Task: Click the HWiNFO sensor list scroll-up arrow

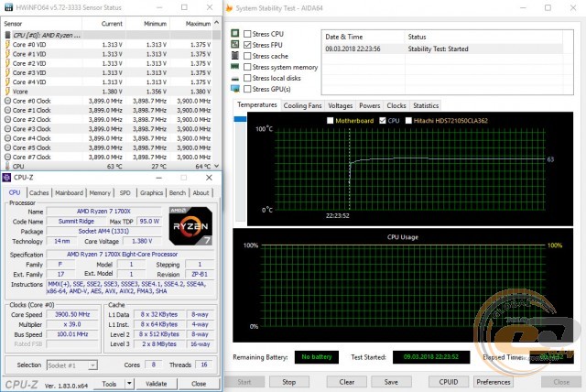Action: [217, 23]
